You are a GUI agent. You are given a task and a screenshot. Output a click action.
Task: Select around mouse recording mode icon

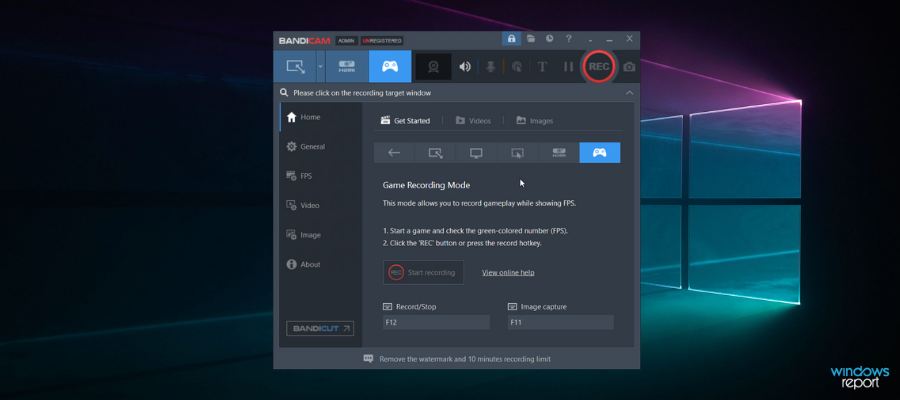click(518, 153)
